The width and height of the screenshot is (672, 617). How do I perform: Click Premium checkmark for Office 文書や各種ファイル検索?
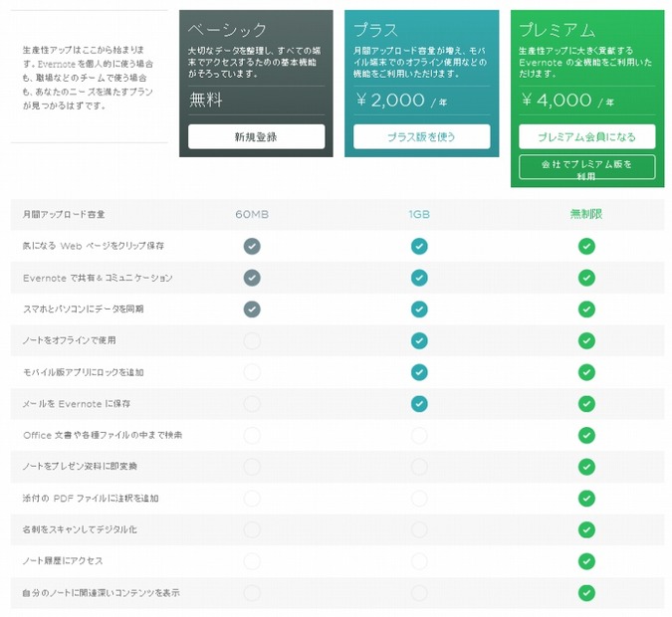pos(586,435)
